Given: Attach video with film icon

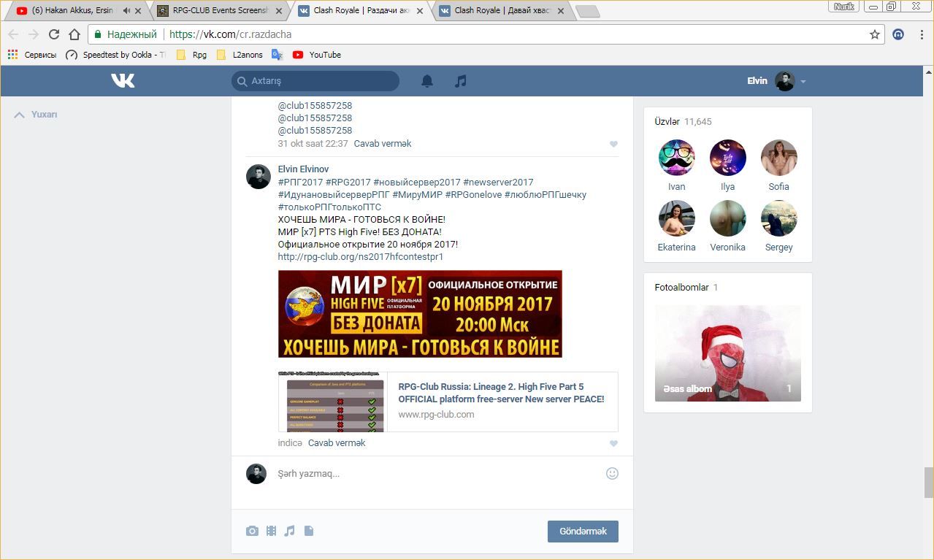Looking at the screenshot, I should pyautogui.click(x=271, y=531).
